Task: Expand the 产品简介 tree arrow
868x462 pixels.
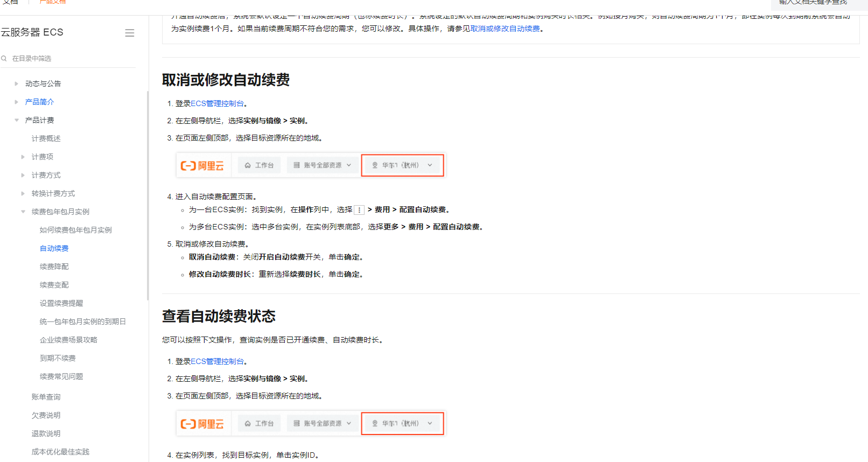Action: point(16,102)
